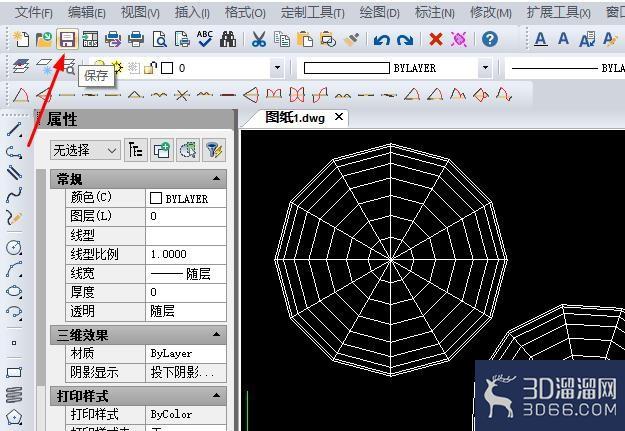Viewport: 625px width, 431px height.
Task: Open the 无选择 selection dropdown
Action: pyautogui.click(x=85, y=150)
